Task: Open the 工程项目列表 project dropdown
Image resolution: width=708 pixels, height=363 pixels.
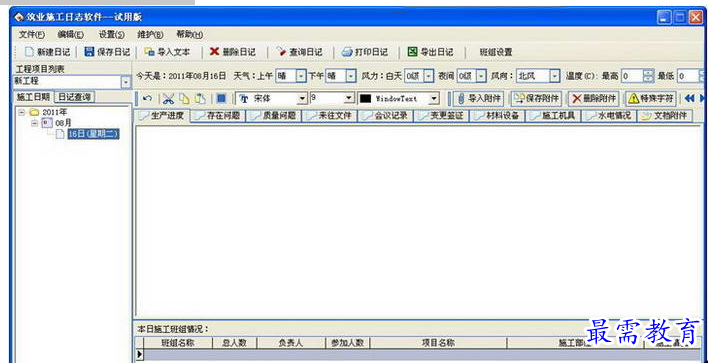Action: (126, 82)
